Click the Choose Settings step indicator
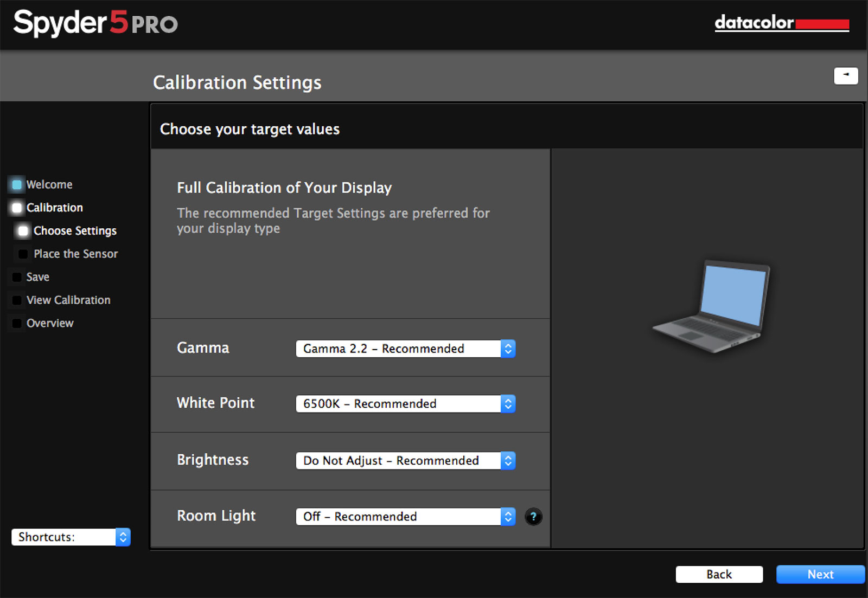This screenshot has width=868, height=598. pyautogui.click(x=23, y=230)
